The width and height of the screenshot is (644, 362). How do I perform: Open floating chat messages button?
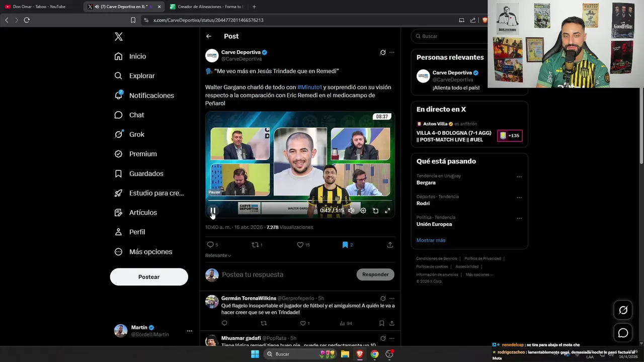coord(623,333)
